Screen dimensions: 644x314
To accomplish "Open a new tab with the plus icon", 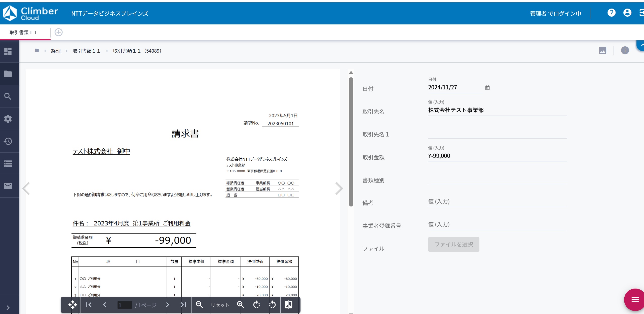I will (59, 32).
